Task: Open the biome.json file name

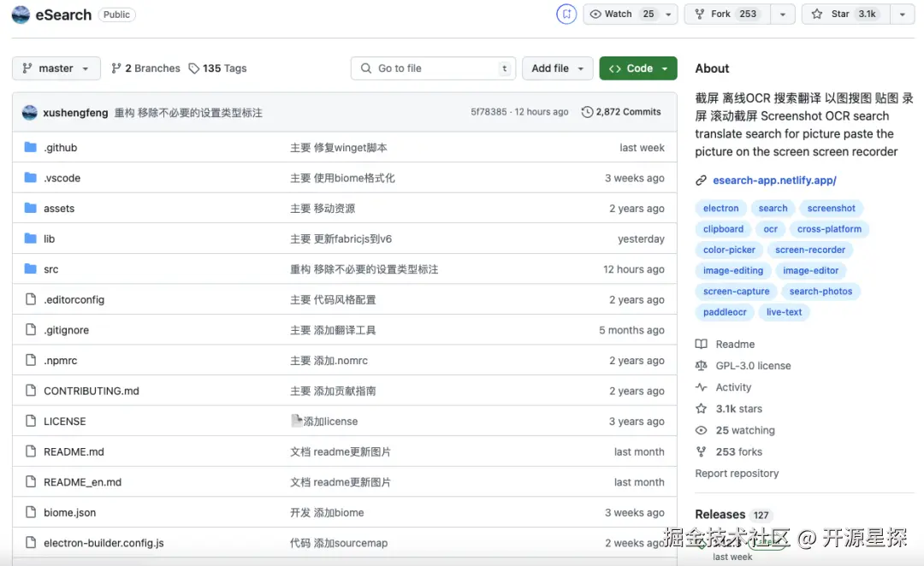Action: (69, 512)
